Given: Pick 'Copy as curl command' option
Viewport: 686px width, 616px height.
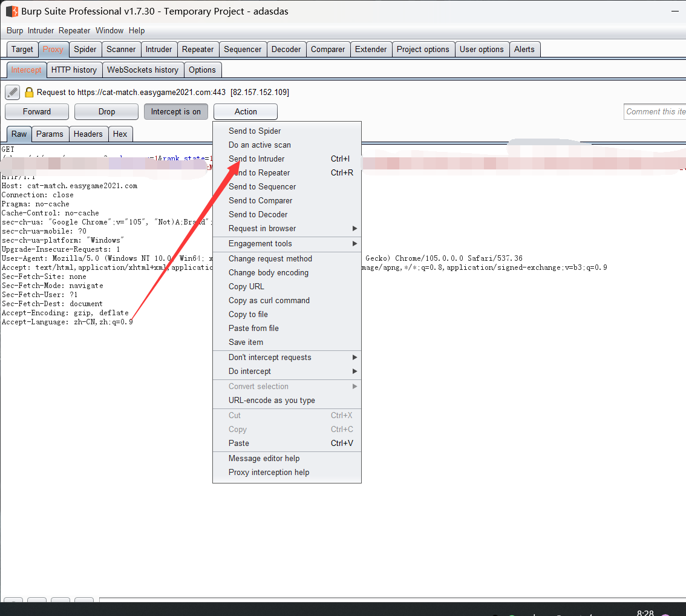Looking at the screenshot, I should pos(269,300).
